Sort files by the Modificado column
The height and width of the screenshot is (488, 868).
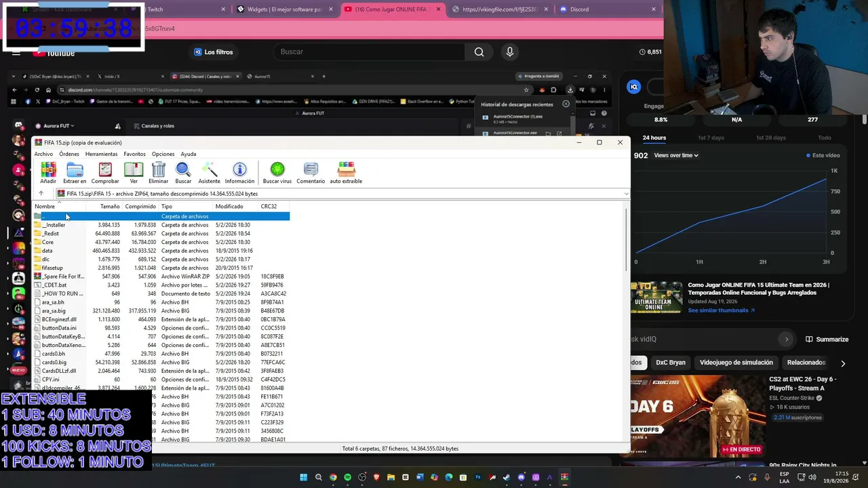pos(235,206)
